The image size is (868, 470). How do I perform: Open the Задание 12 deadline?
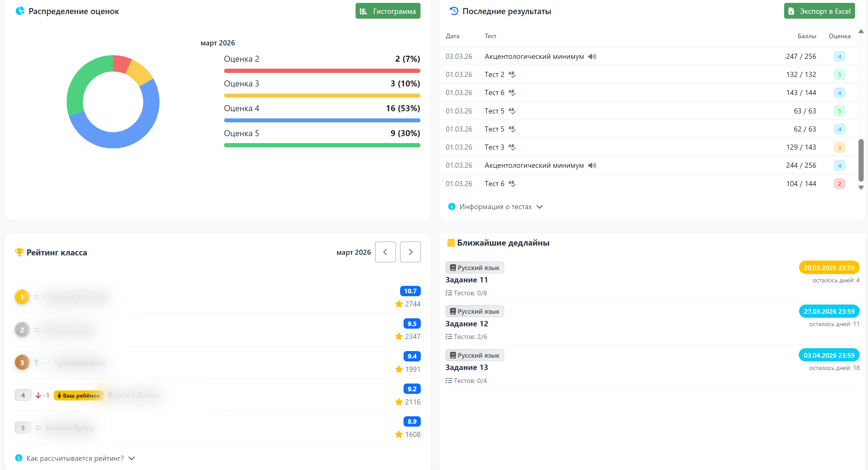[466, 324]
